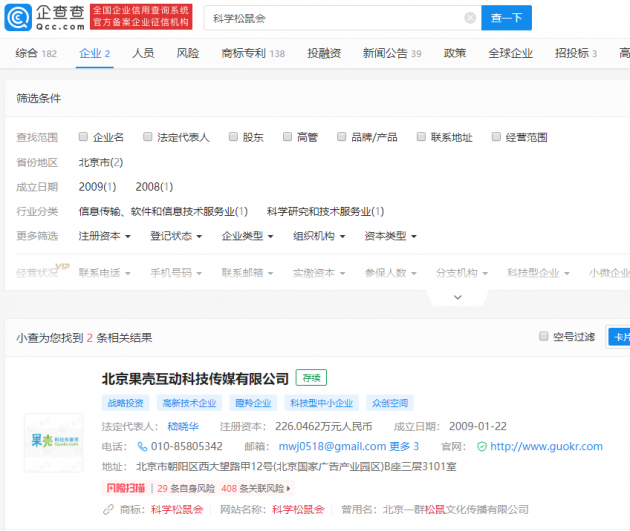Expand the 实缴资本 filter dropdown
630x531 pixels.
point(319,273)
